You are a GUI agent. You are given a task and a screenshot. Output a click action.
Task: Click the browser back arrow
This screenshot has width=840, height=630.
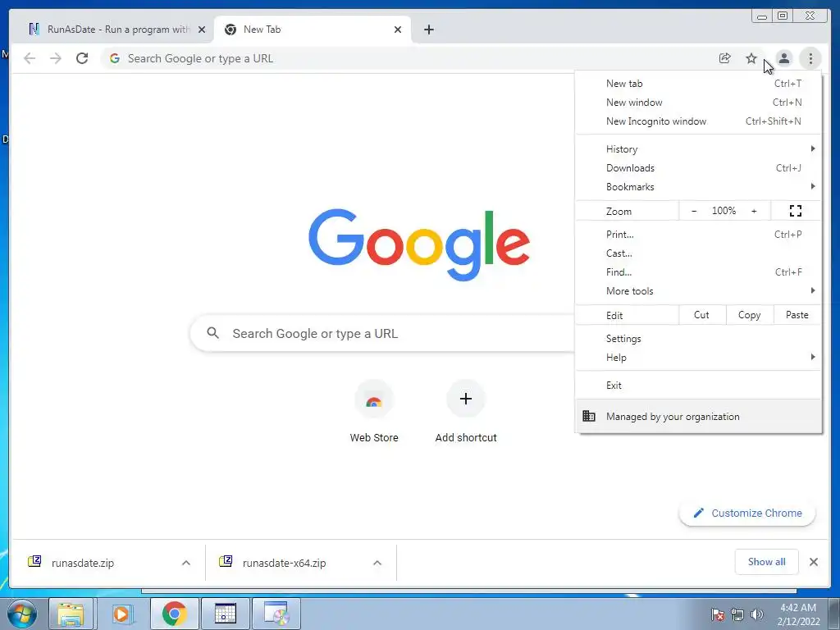point(30,58)
